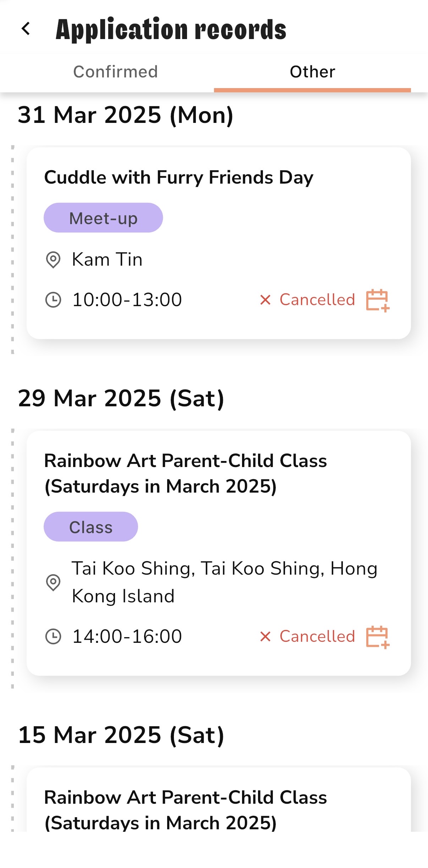Select the Other tab
This screenshot has height=868, width=428.
[312, 72]
